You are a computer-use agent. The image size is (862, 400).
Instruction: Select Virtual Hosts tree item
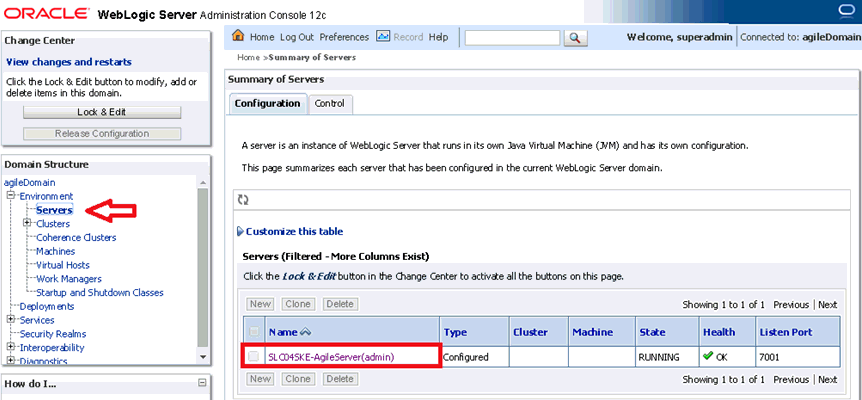pos(63,265)
